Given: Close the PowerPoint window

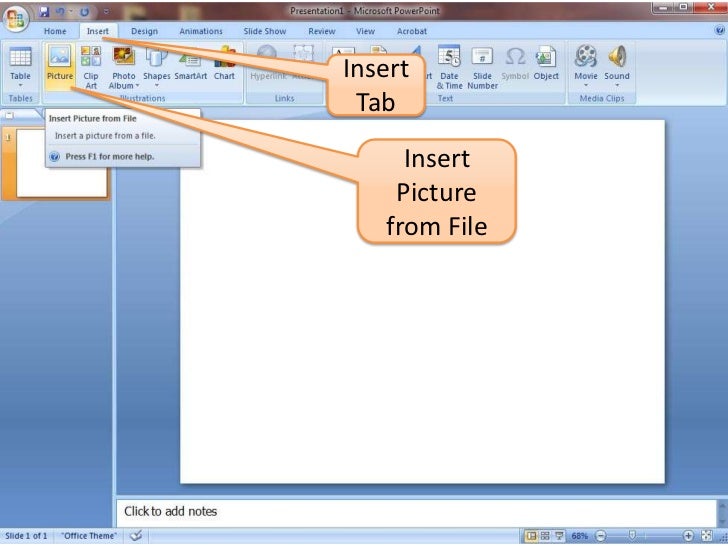Looking at the screenshot, I should 711,7.
